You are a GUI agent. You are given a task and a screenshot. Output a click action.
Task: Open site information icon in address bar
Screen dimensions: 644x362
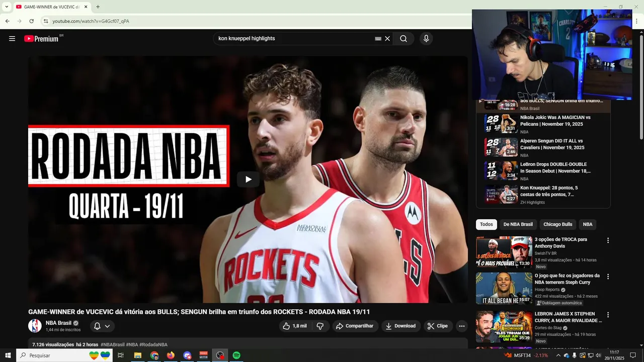coord(45,21)
